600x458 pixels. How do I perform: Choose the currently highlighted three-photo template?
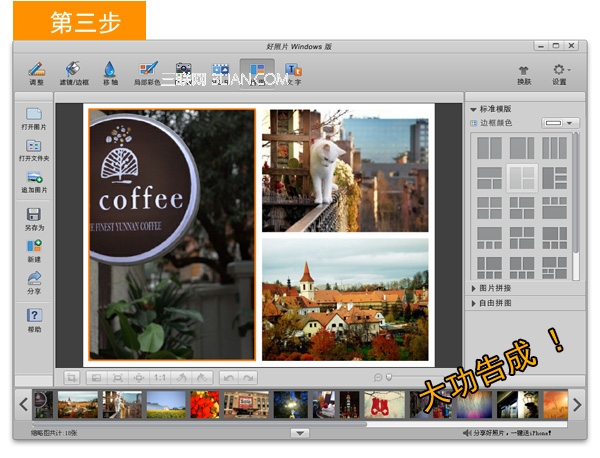pyautogui.click(x=522, y=178)
